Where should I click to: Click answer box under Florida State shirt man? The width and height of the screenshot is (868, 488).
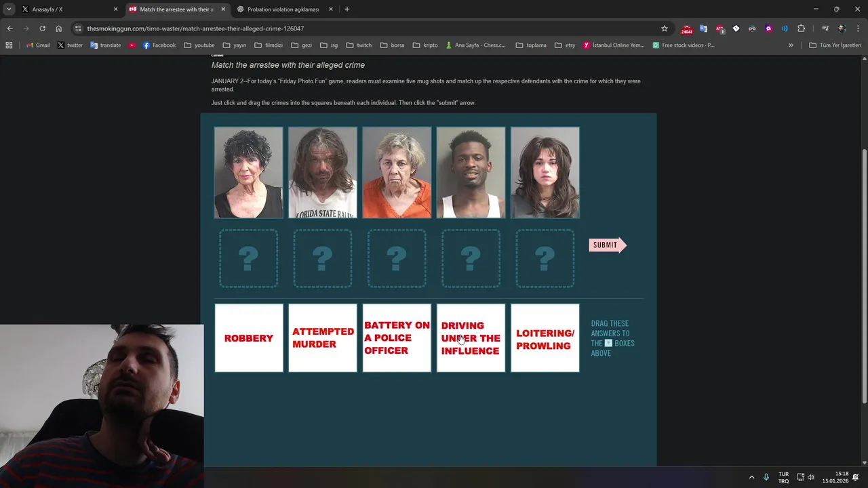click(x=323, y=258)
